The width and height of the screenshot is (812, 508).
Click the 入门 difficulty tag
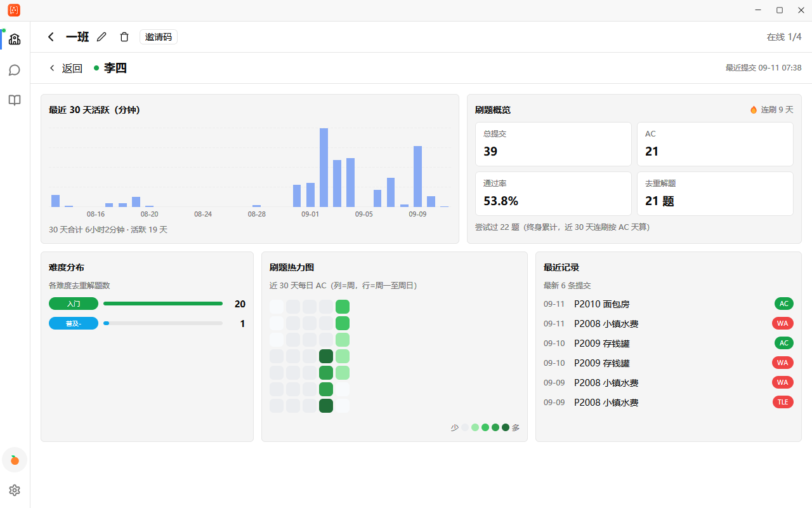click(x=74, y=304)
